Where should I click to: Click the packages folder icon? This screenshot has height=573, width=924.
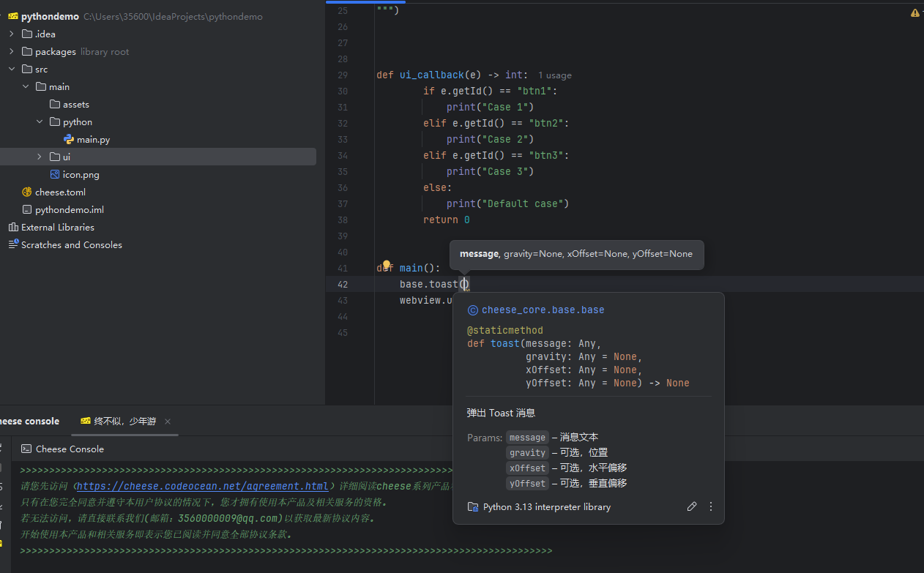pyautogui.click(x=27, y=51)
